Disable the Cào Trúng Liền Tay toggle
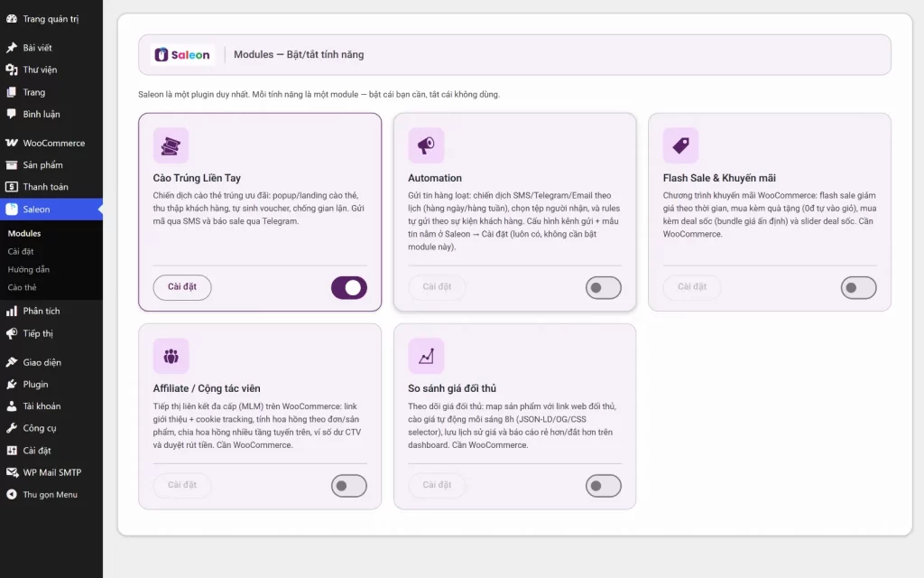Screen dimensions: 924x578 [x=349, y=288]
